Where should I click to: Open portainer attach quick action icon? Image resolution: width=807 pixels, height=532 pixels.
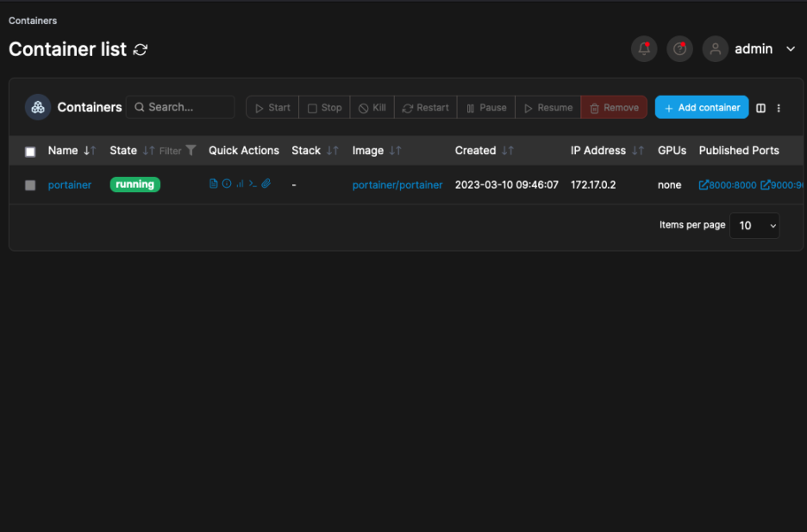click(x=266, y=184)
